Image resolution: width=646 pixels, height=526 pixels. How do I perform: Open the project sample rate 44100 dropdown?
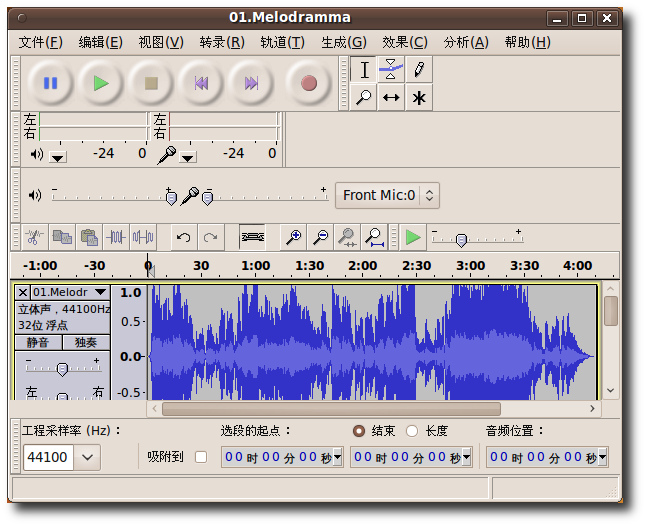tap(88, 458)
